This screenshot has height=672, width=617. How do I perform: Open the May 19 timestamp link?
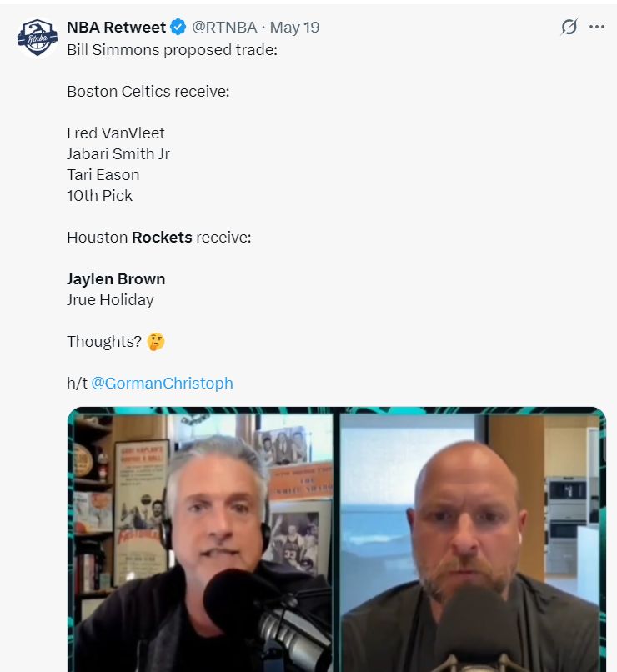(x=295, y=27)
